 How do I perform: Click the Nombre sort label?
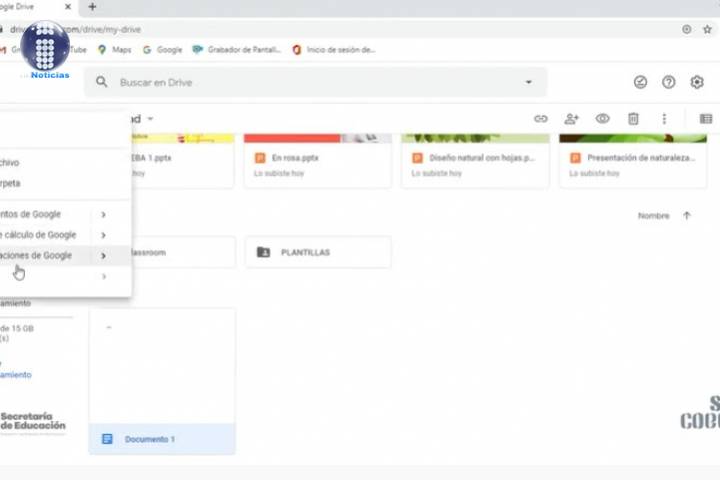coord(653,215)
